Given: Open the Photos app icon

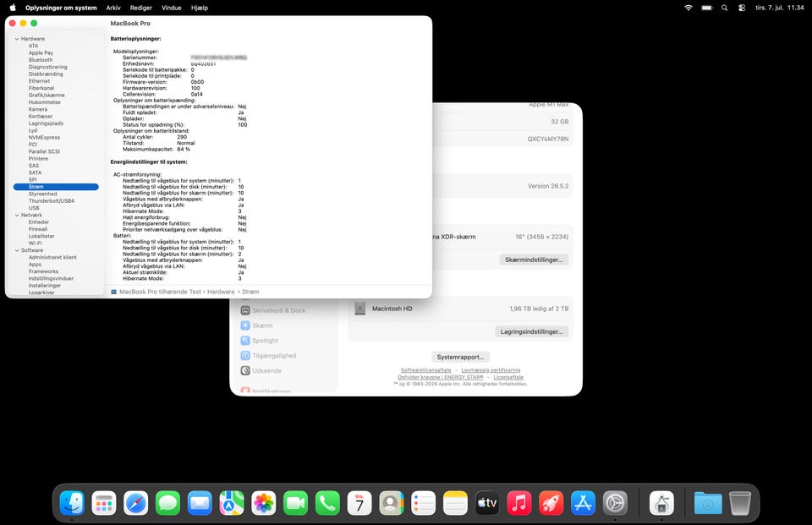Looking at the screenshot, I should tap(264, 503).
